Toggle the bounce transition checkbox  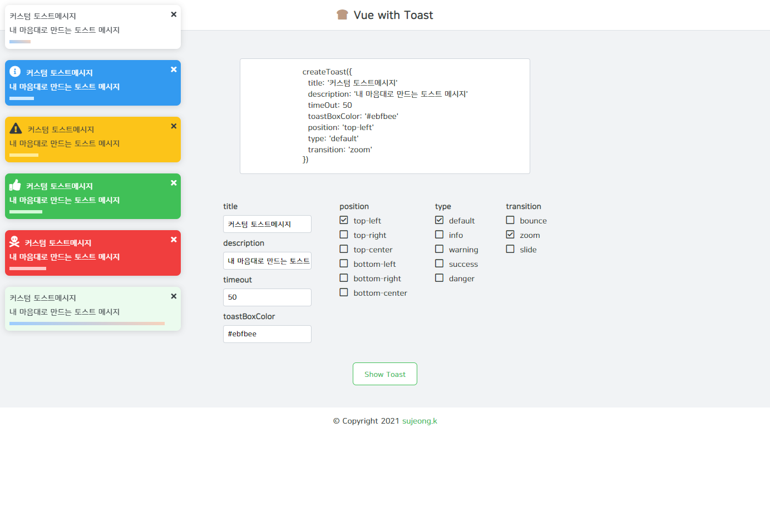click(x=510, y=220)
